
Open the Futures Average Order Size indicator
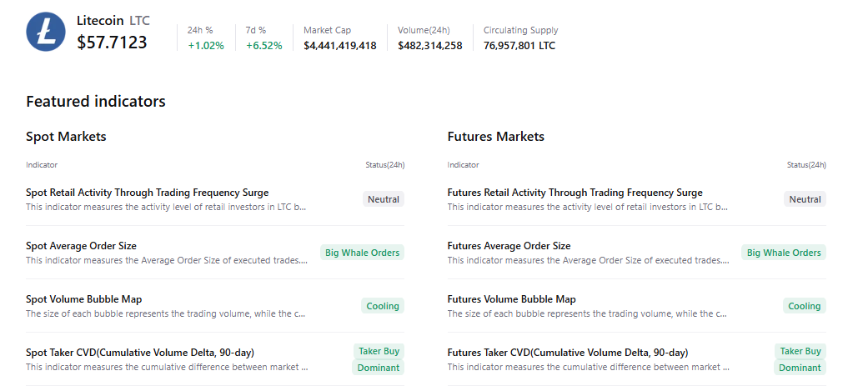coord(509,246)
